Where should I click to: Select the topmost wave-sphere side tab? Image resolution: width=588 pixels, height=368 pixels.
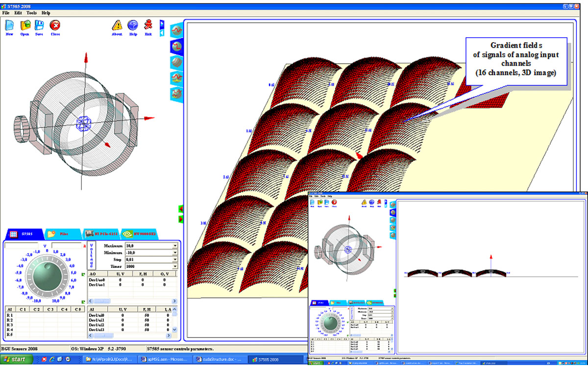(176, 30)
